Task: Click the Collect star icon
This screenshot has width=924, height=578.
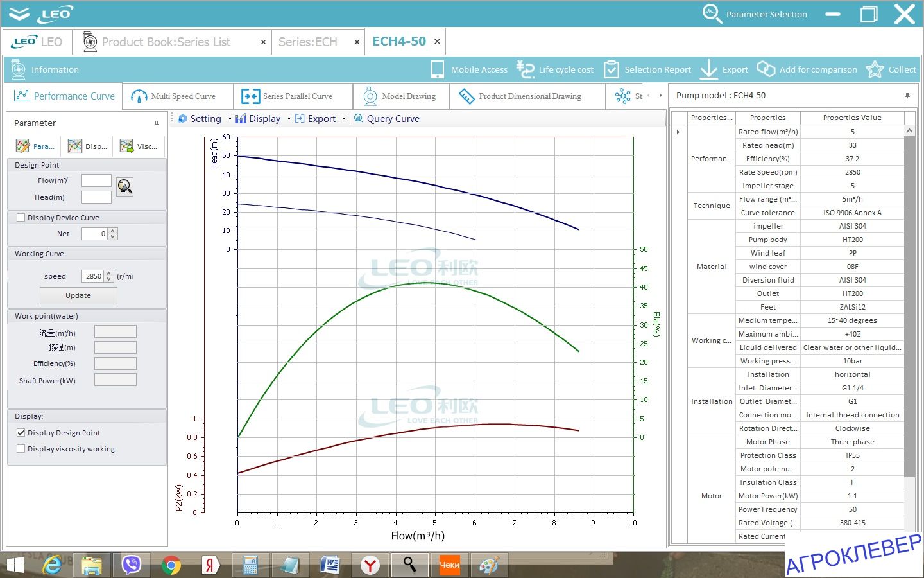Action: coord(875,69)
